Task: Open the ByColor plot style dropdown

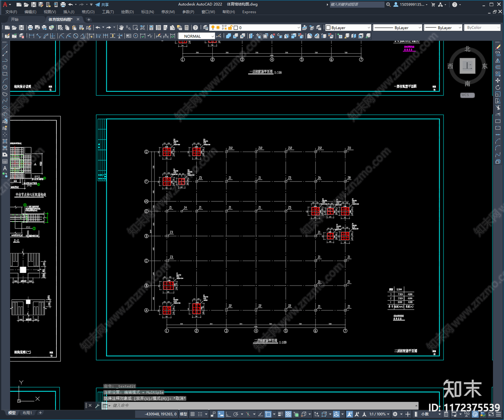Action: pos(482,28)
